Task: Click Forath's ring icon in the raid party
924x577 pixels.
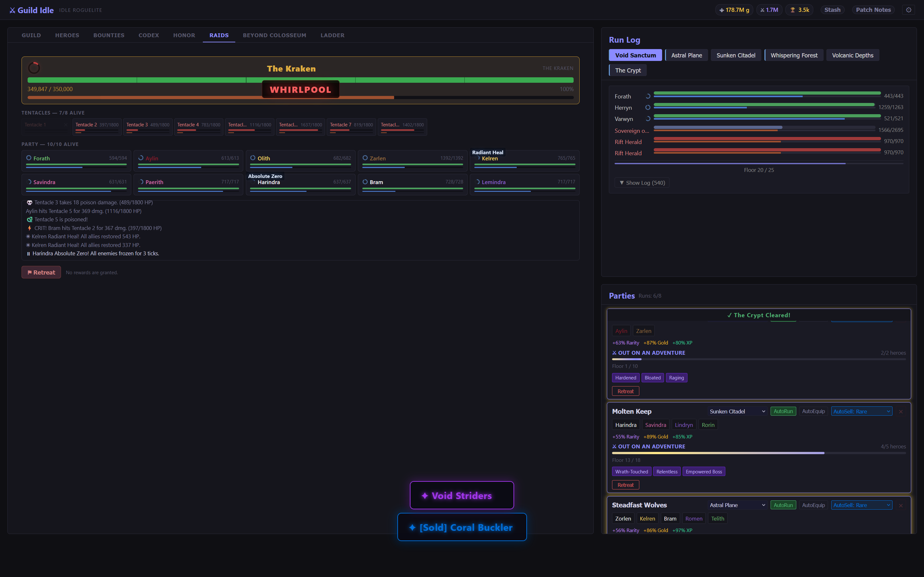Action: (29, 158)
